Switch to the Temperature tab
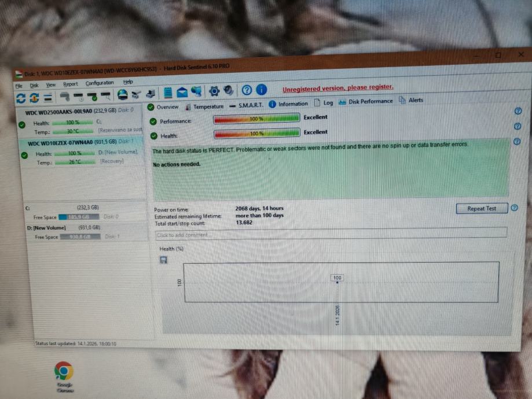 pyautogui.click(x=204, y=106)
